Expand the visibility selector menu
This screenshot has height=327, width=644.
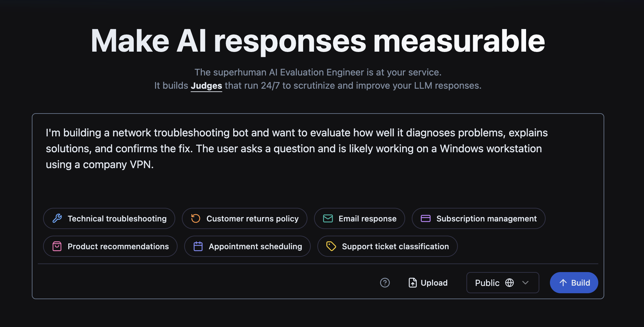click(x=502, y=283)
